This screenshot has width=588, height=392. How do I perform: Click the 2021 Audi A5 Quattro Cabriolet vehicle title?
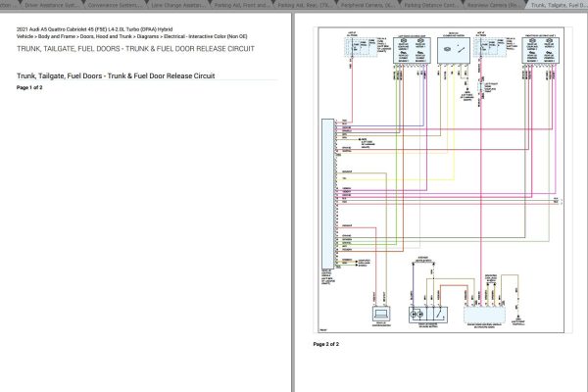pyautogui.click(x=94, y=28)
